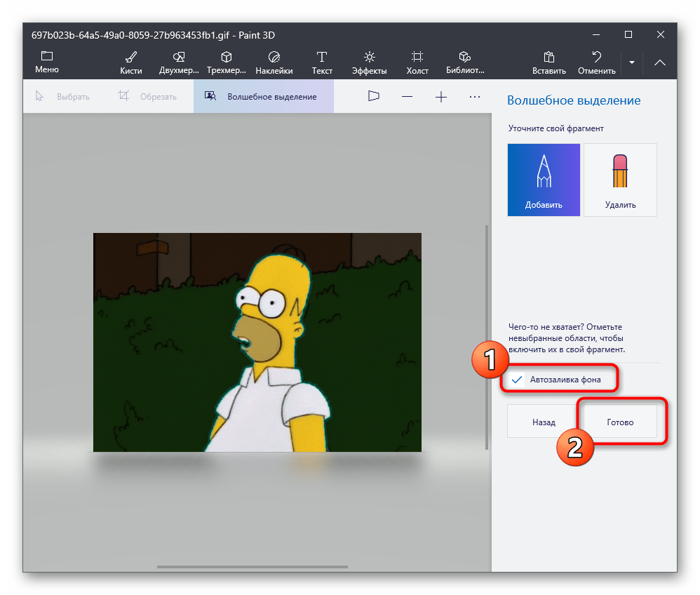Select the Текст (Text) tool
The image size is (700, 595).
(x=322, y=62)
